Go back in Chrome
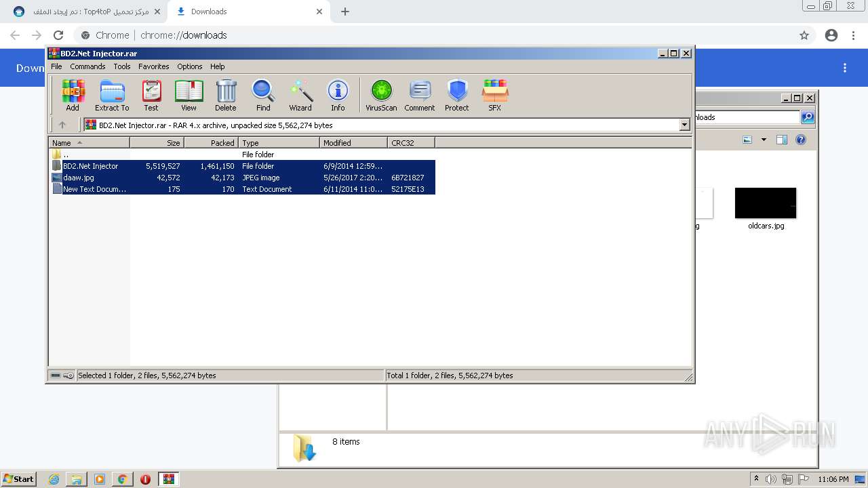868x488 pixels. pyautogui.click(x=15, y=35)
